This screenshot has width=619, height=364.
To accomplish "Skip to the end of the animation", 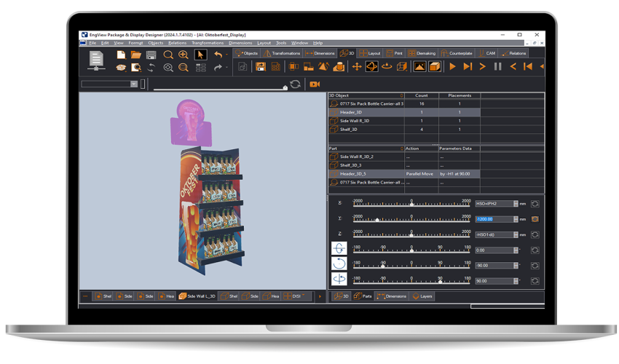I will [x=468, y=66].
